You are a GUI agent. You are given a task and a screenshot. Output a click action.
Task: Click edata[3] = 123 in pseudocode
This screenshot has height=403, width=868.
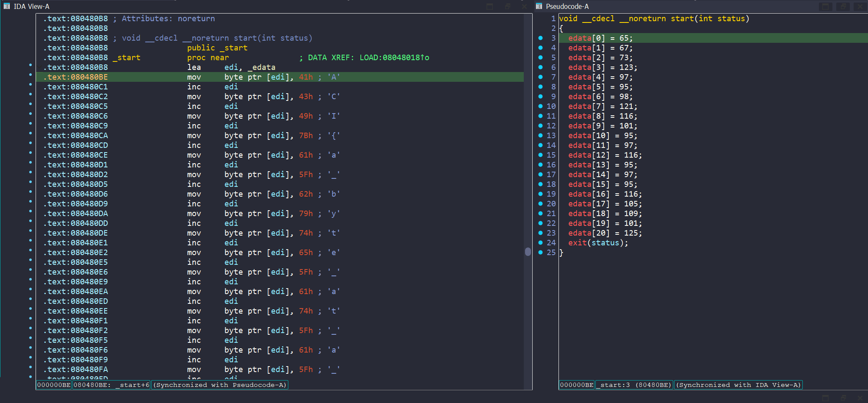(x=603, y=67)
